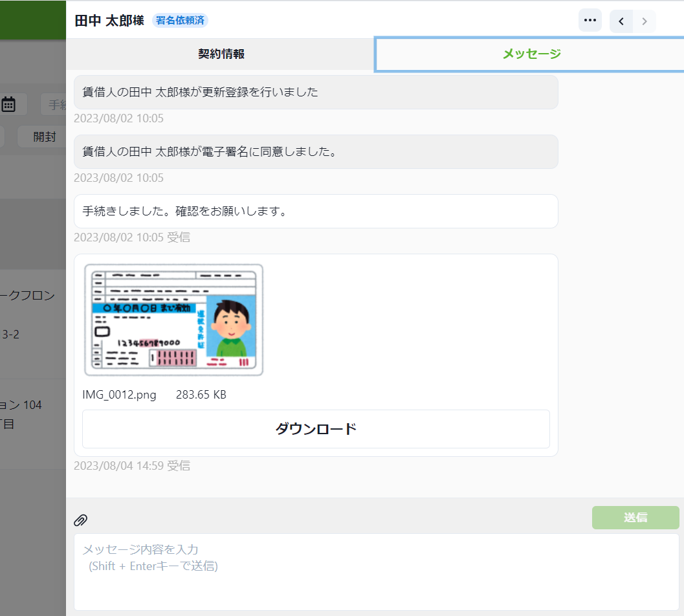Click timestamp 2023/08/02 10:05 受信
The width and height of the screenshot is (684, 616).
(x=132, y=237)
